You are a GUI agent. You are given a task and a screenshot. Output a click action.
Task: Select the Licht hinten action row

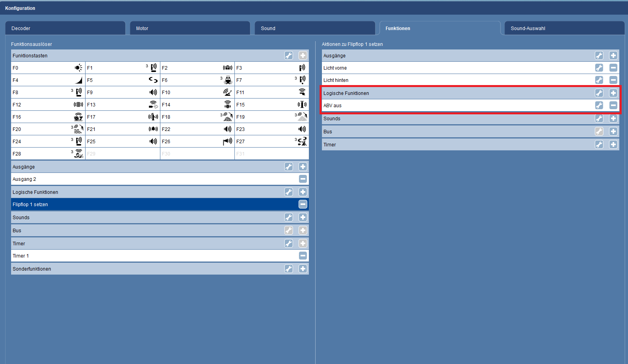pos(455,80)
